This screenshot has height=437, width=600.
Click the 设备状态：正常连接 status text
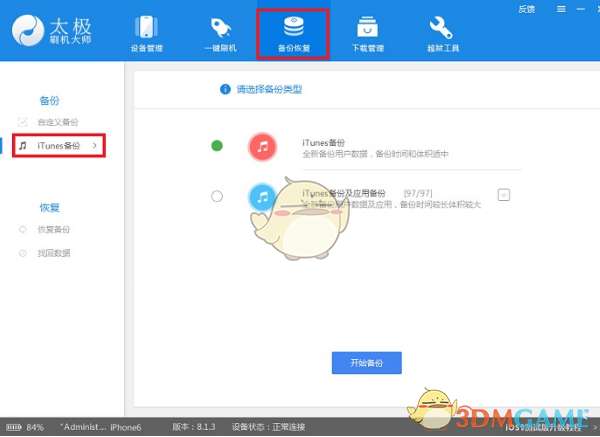[x=269, y=427]
